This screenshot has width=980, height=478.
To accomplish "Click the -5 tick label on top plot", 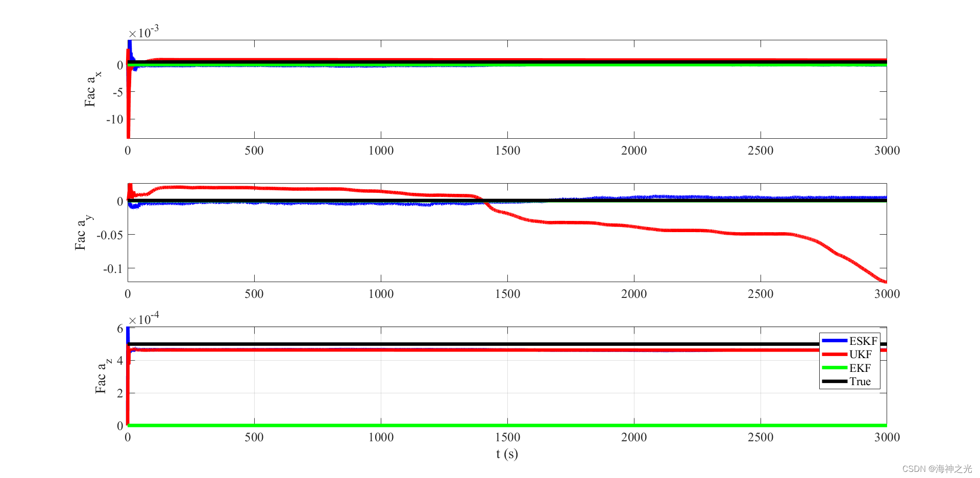I will [118, 92].
